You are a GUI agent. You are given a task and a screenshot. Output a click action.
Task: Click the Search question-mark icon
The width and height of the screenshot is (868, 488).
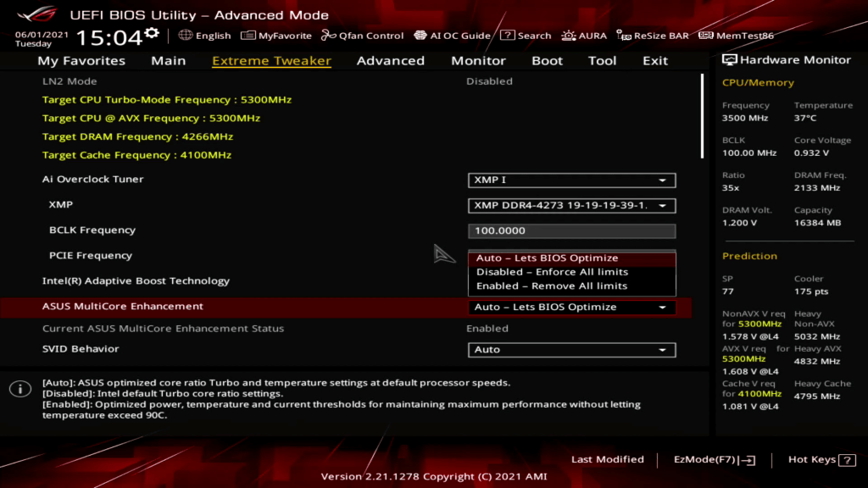(507, 35)
